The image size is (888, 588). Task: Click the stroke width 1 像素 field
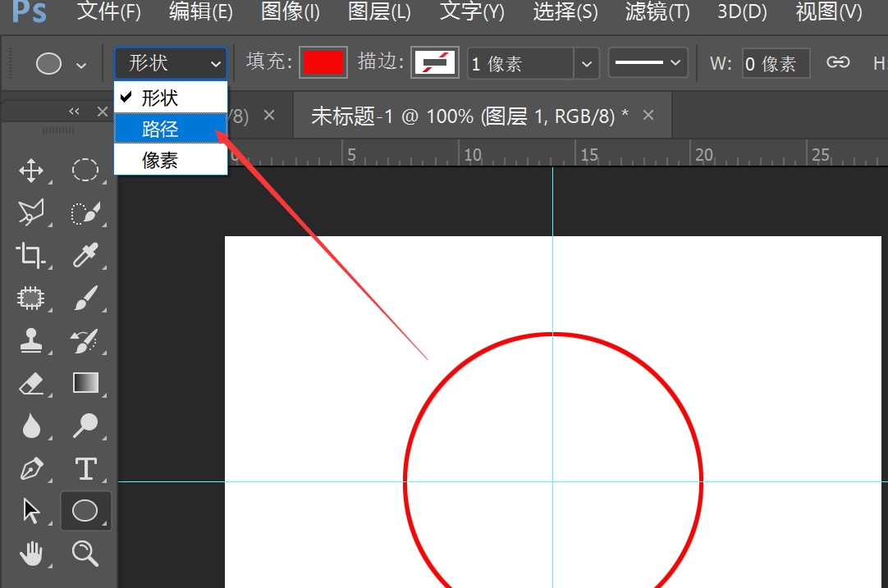point(520,63)
